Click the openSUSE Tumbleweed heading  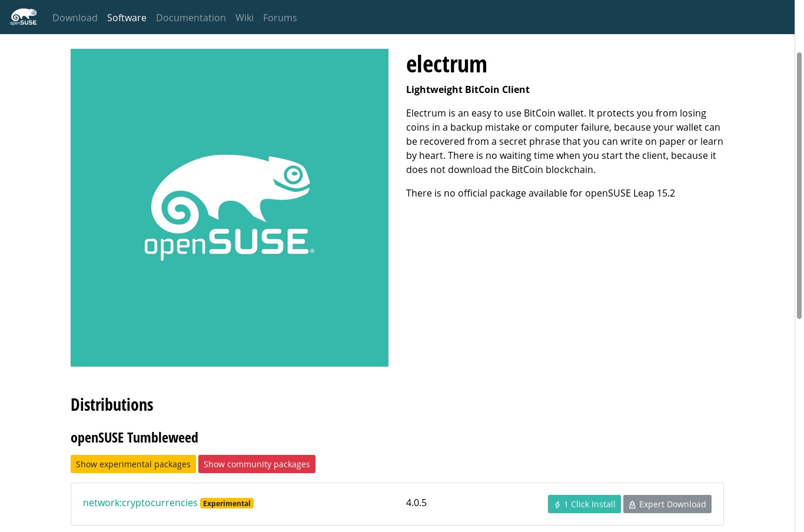134,438
